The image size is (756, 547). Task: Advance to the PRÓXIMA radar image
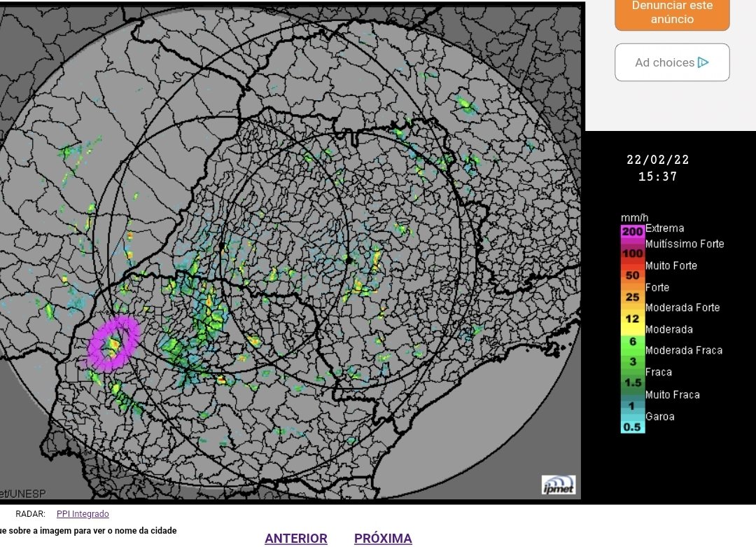pos(383,539)
